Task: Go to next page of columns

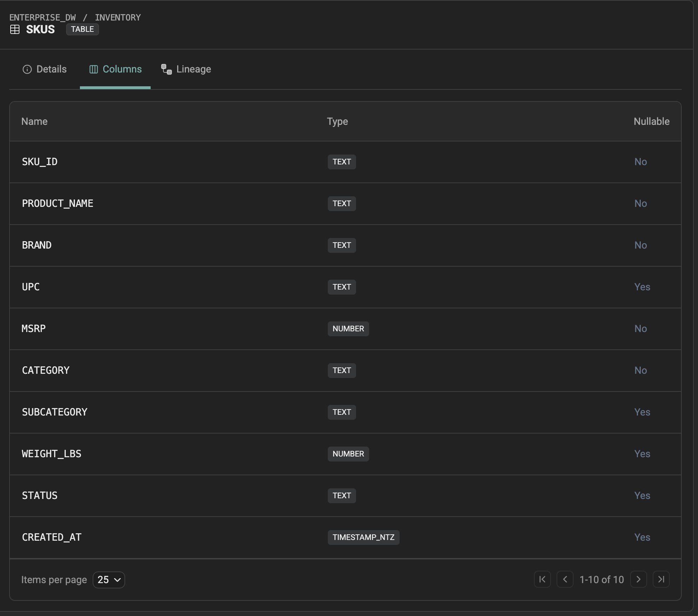Action: pyautogui.click(x=638, y=579)
